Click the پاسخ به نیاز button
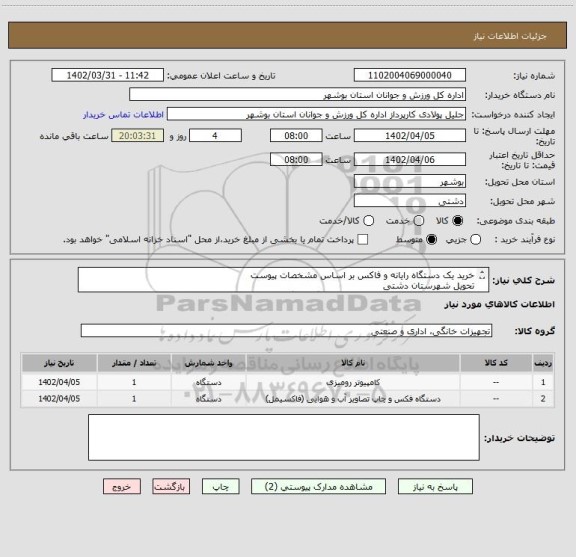 click(435, 487)
